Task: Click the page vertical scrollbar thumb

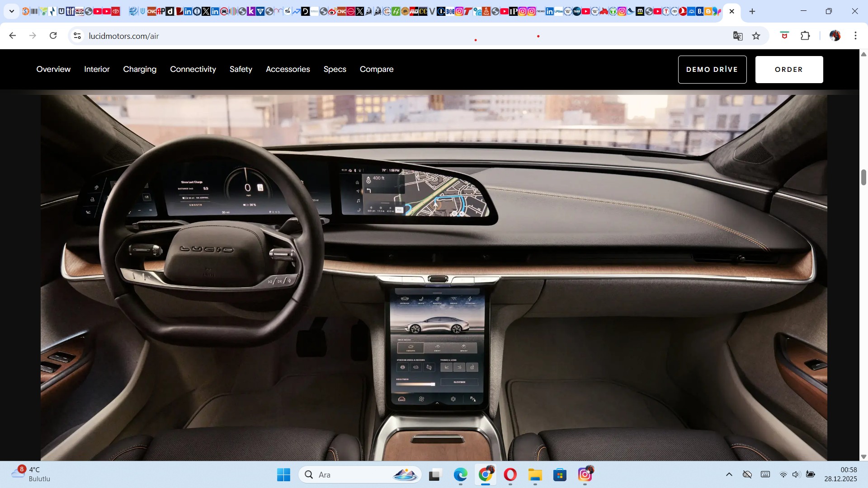Action: pos(863,177)
